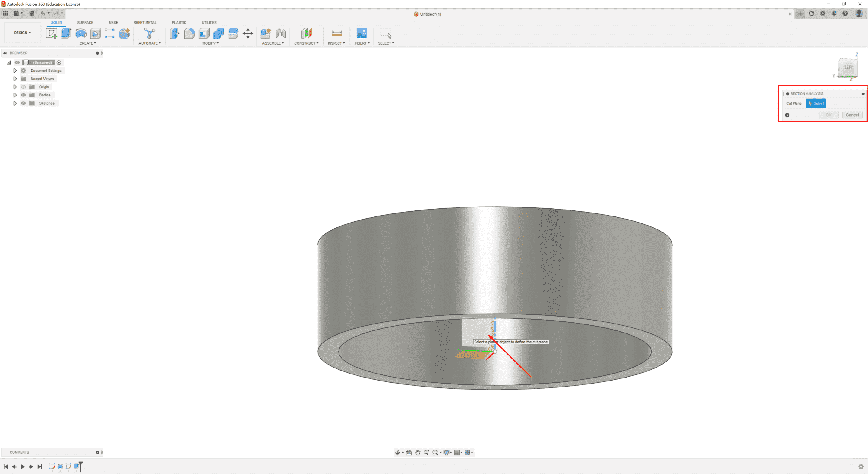The height and width of the screenshot is (474, 868).
Task: Select the SOLID tab
Action: point(56,23)
